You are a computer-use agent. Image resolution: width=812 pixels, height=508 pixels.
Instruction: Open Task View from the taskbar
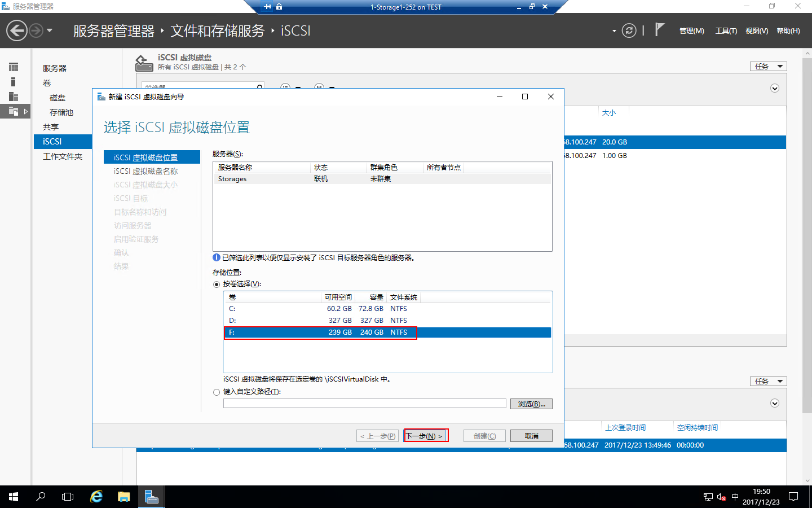point(68,497)
